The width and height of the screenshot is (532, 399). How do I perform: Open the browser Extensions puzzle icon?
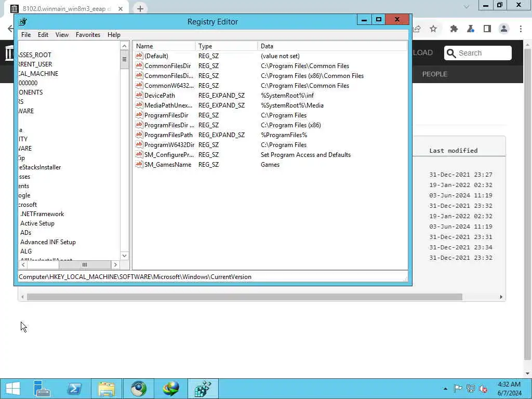click(454, 29)
